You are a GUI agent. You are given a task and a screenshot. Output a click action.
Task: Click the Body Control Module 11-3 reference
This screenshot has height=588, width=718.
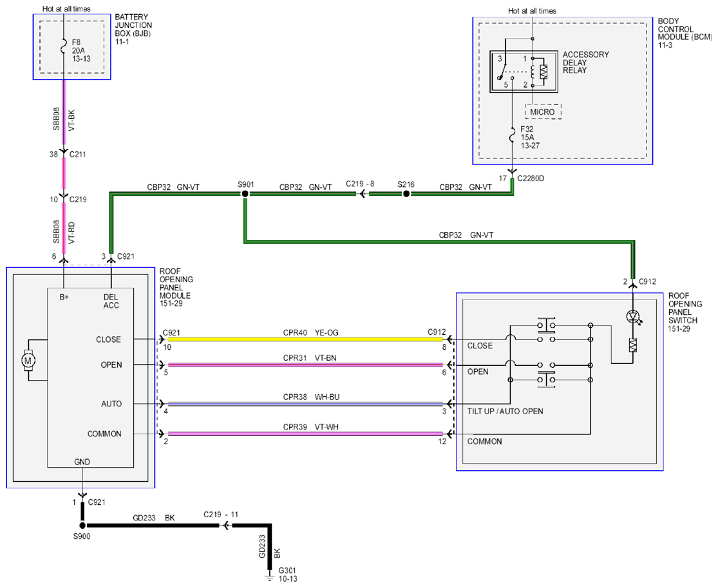(x=665, y=45)
